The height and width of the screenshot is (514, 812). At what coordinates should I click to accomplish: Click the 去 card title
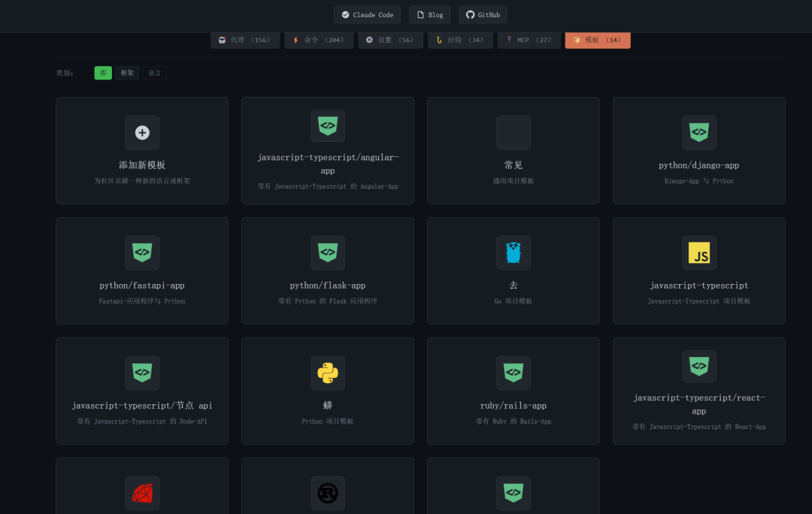click(514, 286)
